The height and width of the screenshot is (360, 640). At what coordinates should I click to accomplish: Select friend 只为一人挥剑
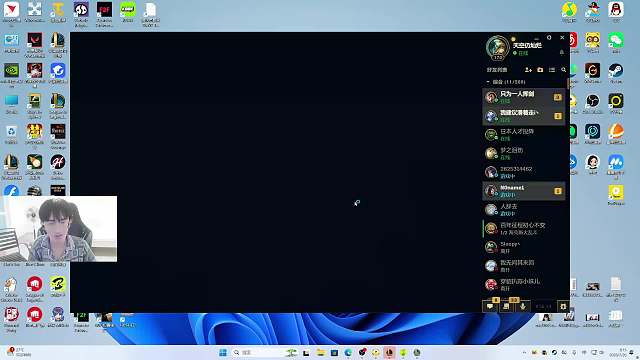pyautogui.click(x=524, y=97)
